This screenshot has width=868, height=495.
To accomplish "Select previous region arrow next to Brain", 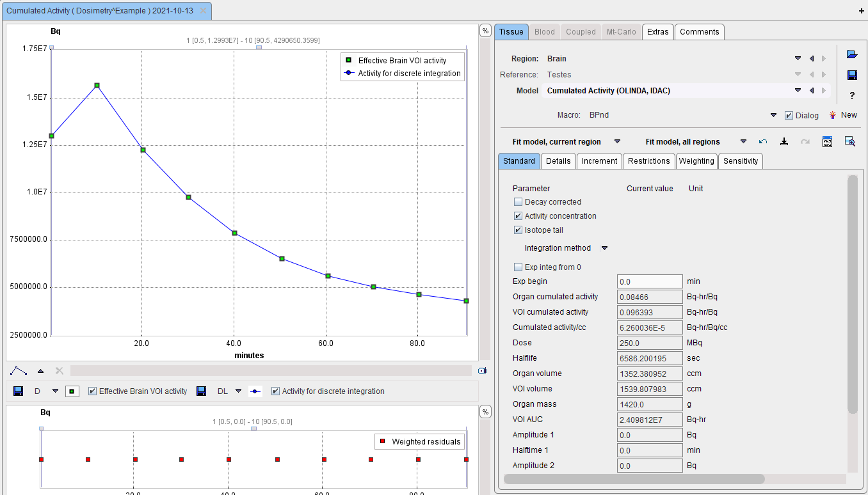I will [x=812, y=59].
